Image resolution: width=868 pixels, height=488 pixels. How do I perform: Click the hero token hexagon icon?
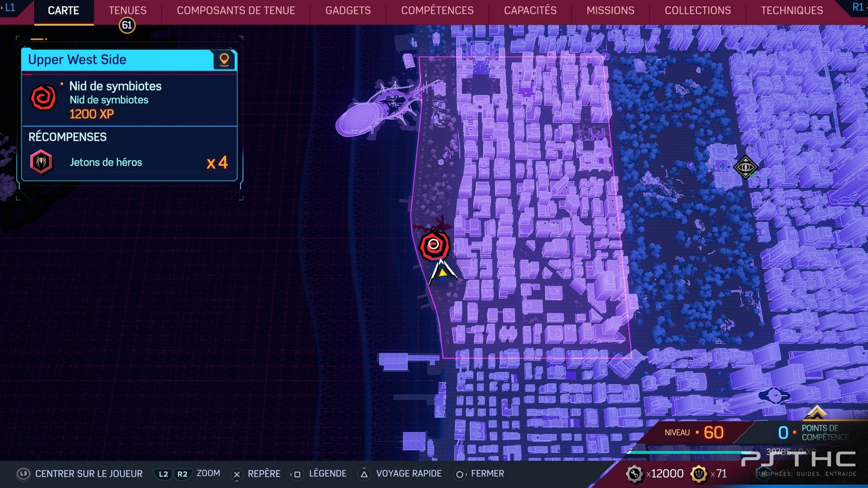(x=41, y=162)
